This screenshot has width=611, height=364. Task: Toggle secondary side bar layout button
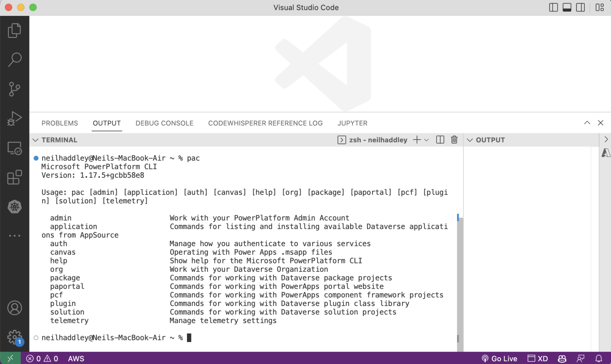click(580, 8)
